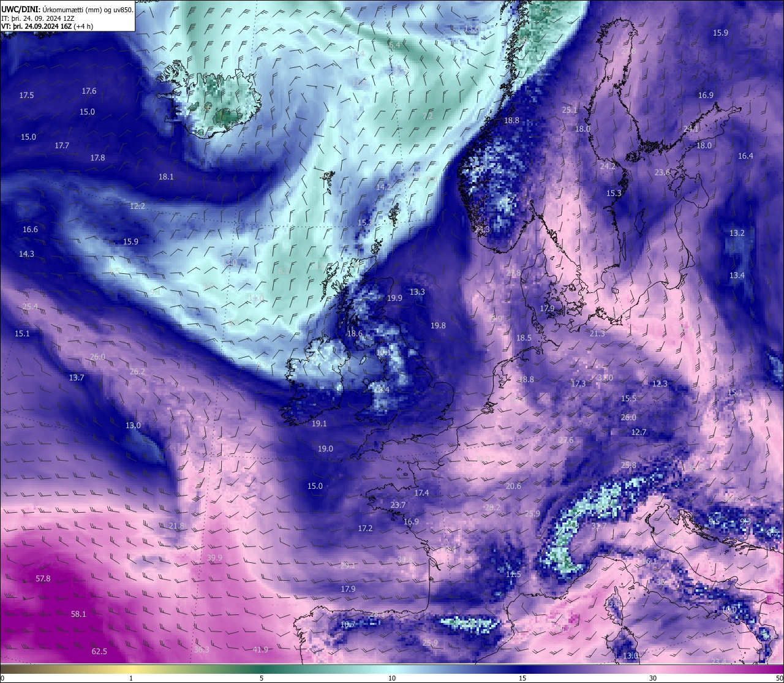Click the 41.9 value label
The width and height of the screenshot is (784, 683).
coord(260,650)
